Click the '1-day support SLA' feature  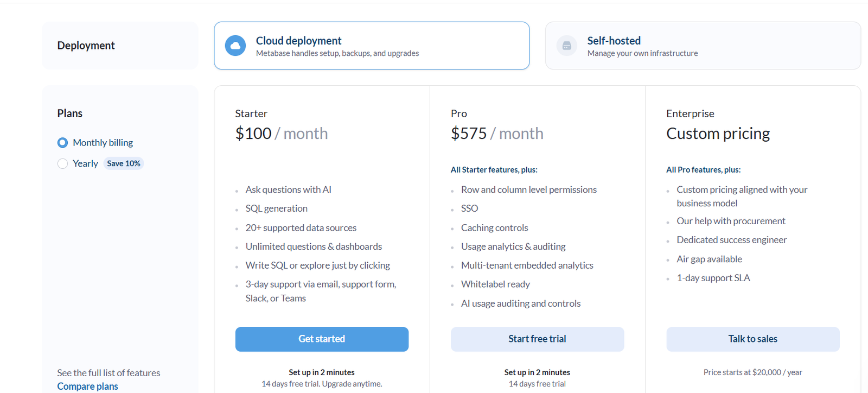713,278
